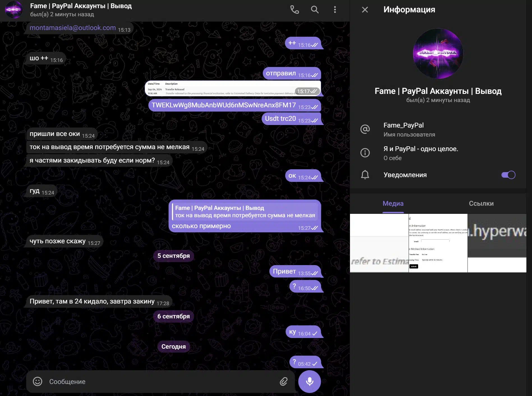Click the 'Я и PayPal - одно целое.' bio
Image resolution: width=532 pixels, height=396 pixels.
coord(421,149)
